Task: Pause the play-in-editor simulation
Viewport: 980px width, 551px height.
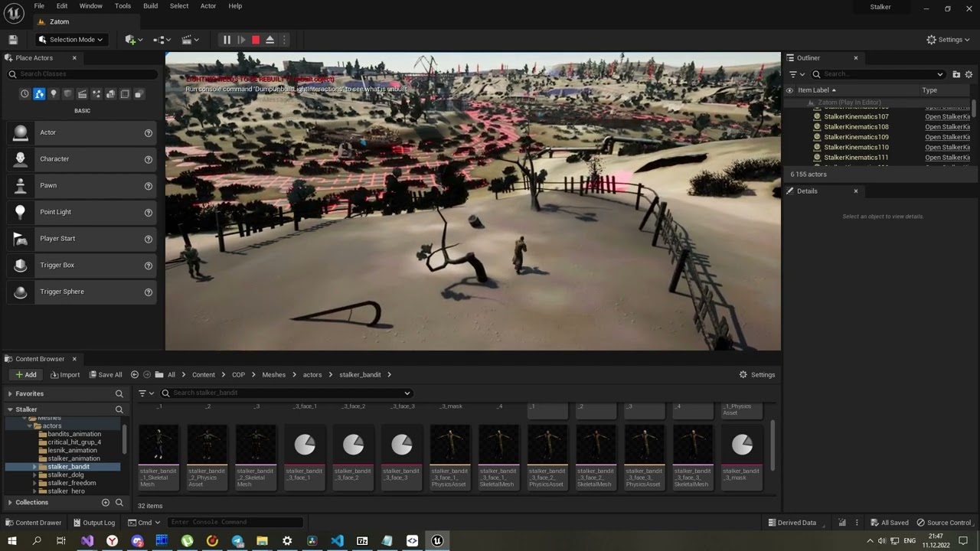Action: tap(227, 40)
